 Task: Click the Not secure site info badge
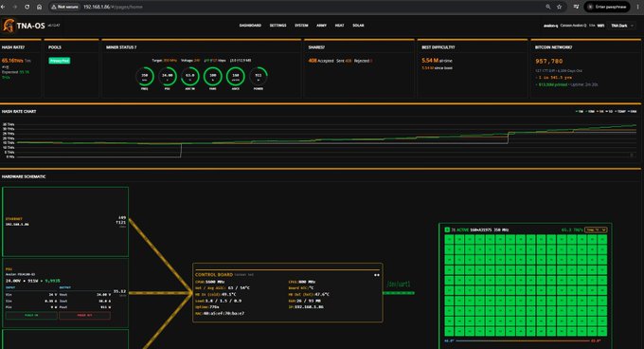click(65, 7)
